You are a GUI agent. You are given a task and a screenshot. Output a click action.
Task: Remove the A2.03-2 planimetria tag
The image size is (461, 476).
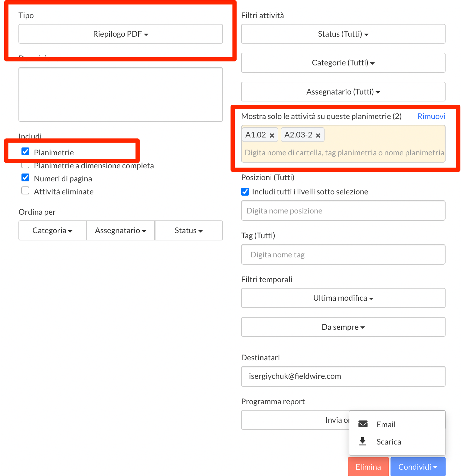[318, 135]
